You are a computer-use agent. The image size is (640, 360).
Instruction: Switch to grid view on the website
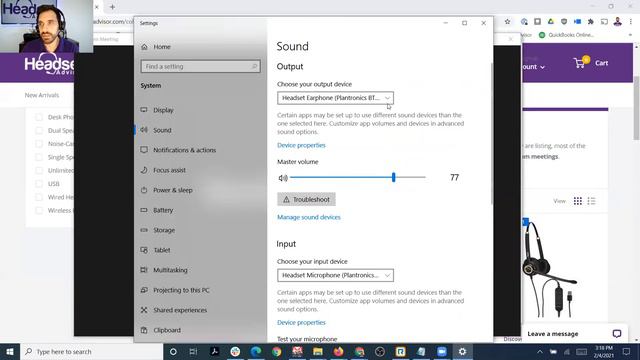pos(578,201)
